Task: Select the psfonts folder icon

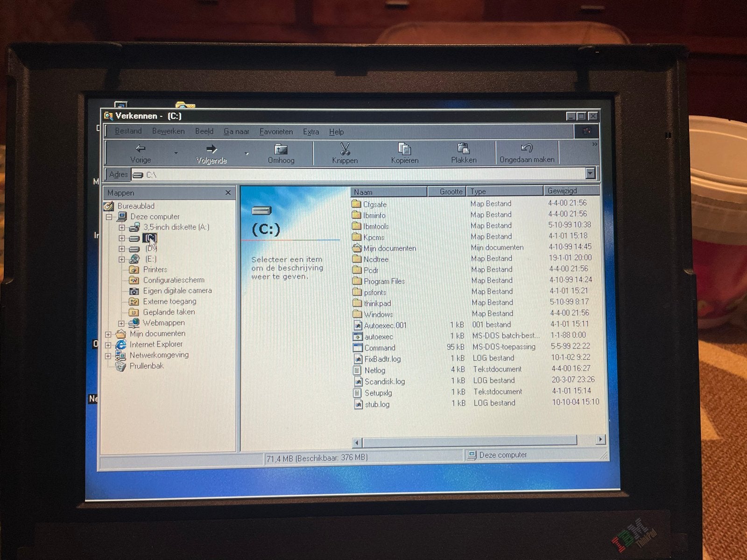Action: click(357, 292)
